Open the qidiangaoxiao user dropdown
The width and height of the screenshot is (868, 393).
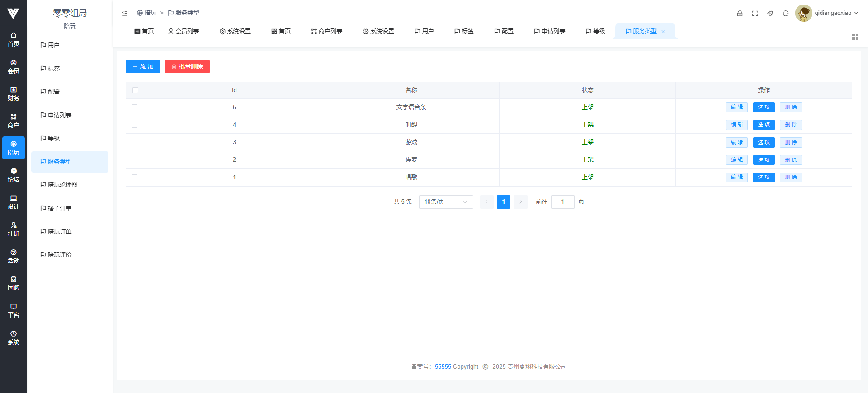coord(827,13)
